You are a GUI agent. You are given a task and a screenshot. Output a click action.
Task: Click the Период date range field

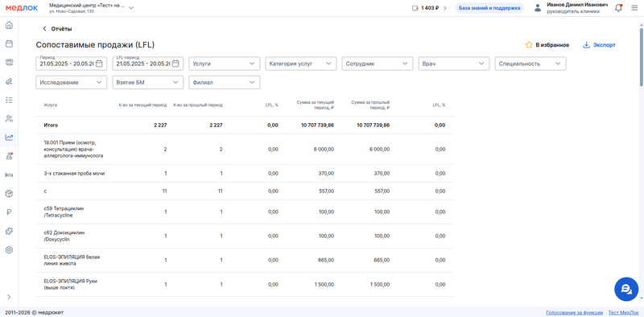(72, 64)
